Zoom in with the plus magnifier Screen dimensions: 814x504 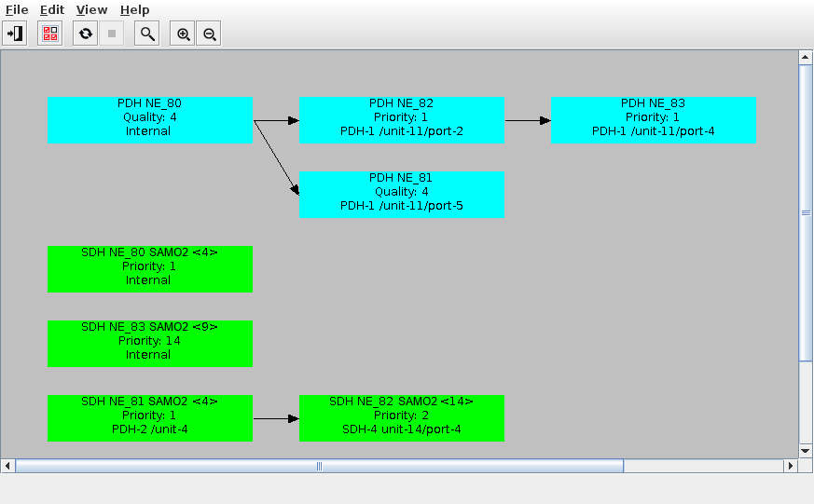[184, 34]
